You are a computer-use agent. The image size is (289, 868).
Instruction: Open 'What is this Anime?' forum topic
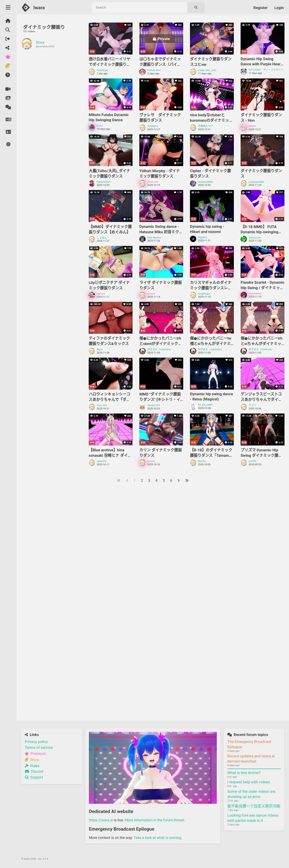coord(244,773)
